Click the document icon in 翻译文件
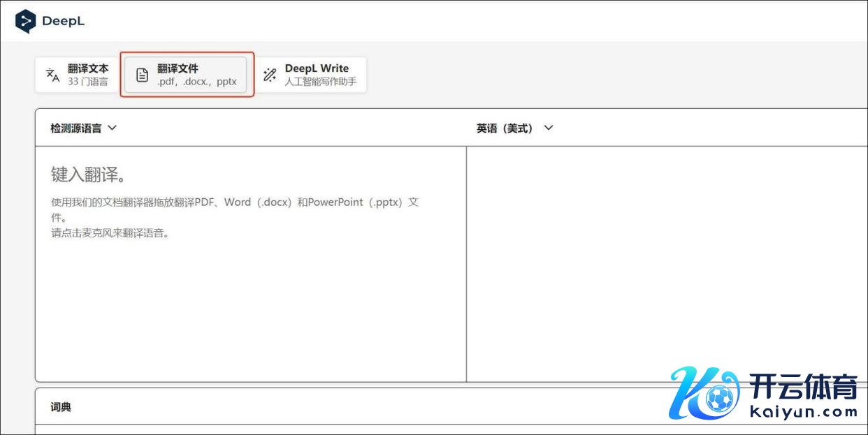The image size is (868, 435). pyautogui.click(x=142, y=75)
